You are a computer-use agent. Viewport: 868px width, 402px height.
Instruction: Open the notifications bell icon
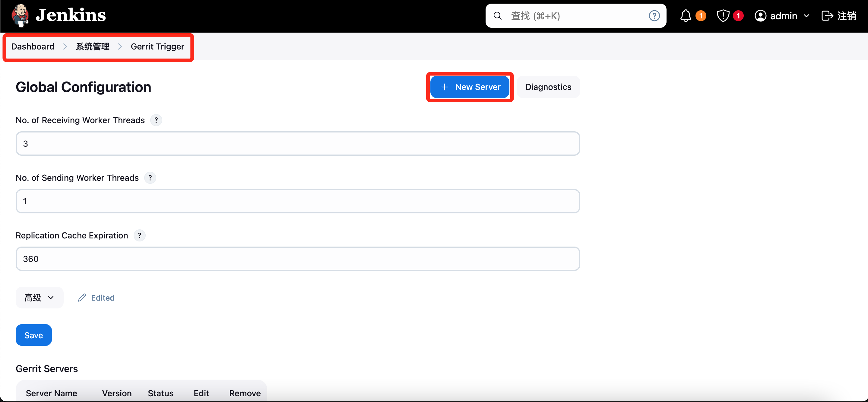(685, 16)
